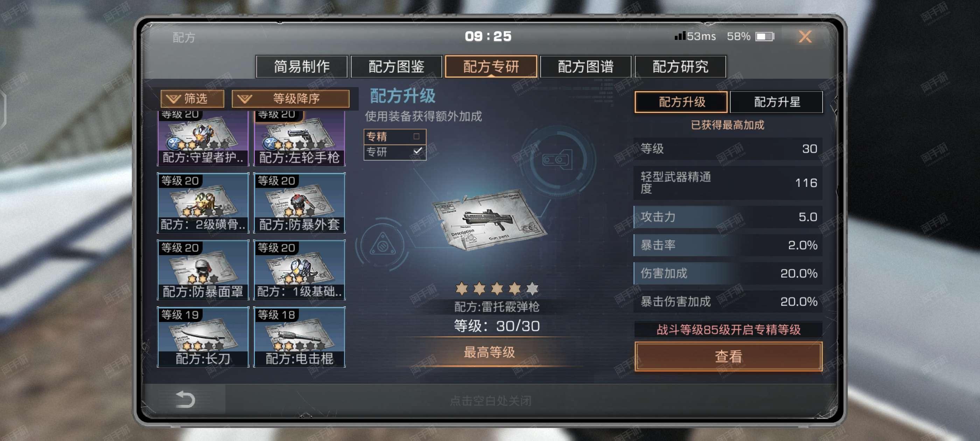Click the back arrow icon

[185, 399]
